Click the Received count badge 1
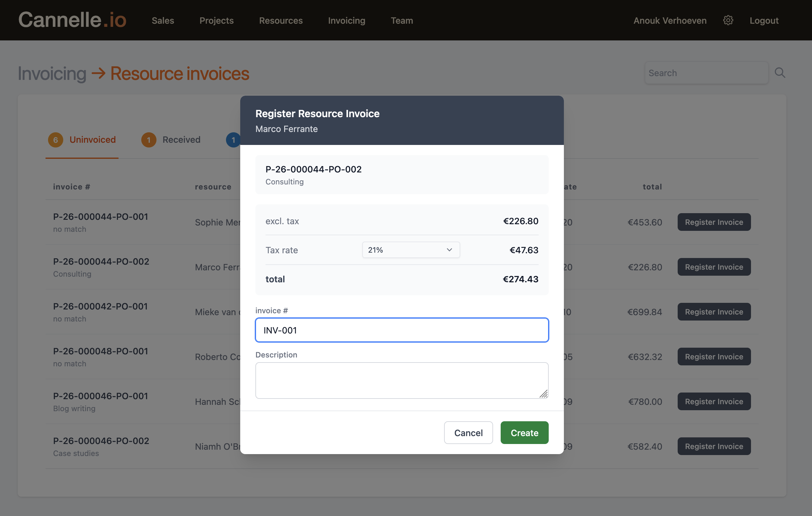This screenshot has width=812, height=516. [148, 140]
